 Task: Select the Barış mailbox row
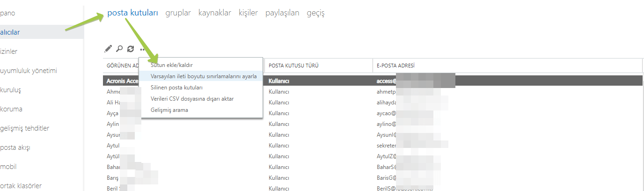[373, 178]
